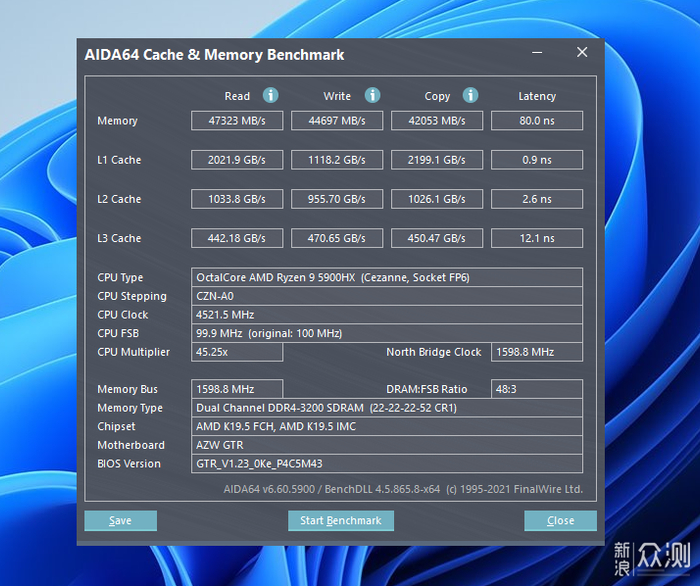Close window using the title bar X
Image resolution: width=700 pixels, height=586 pixels.
[x=582, y=52]
